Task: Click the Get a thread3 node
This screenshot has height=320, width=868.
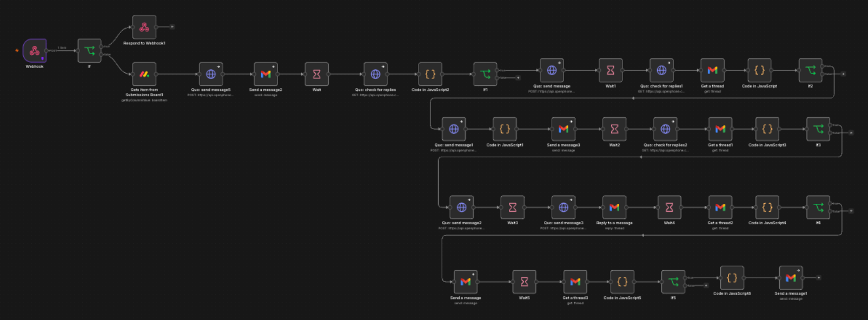Action: coord(575,282)
